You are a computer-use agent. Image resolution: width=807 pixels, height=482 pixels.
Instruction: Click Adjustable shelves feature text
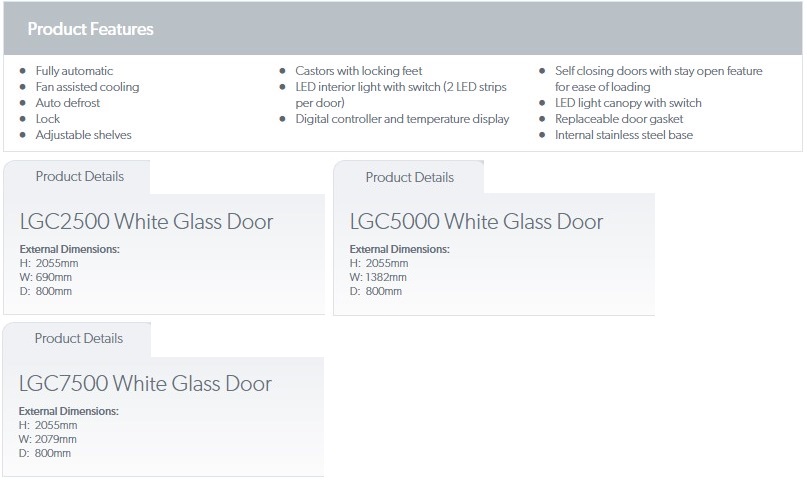[x=83, y=135]
